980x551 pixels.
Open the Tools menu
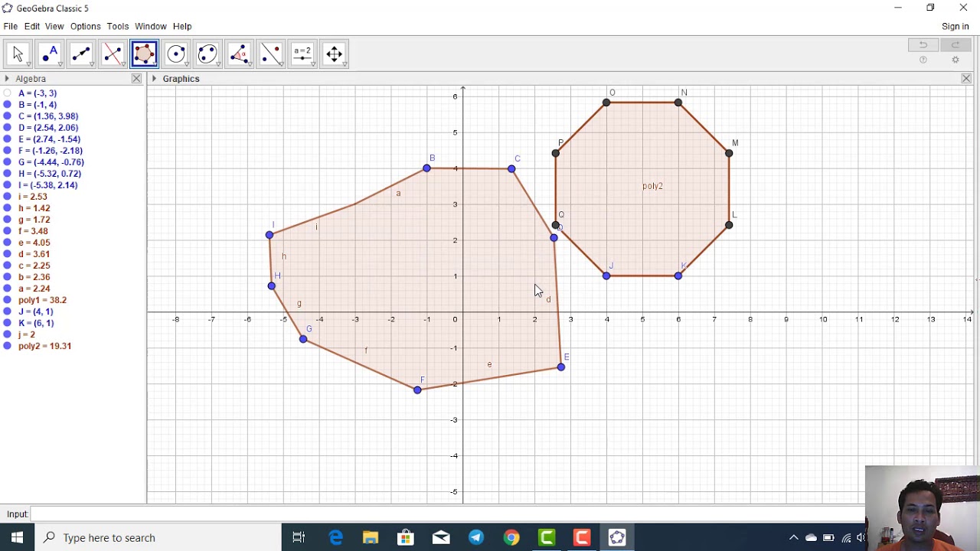click(x=118, y=26)
